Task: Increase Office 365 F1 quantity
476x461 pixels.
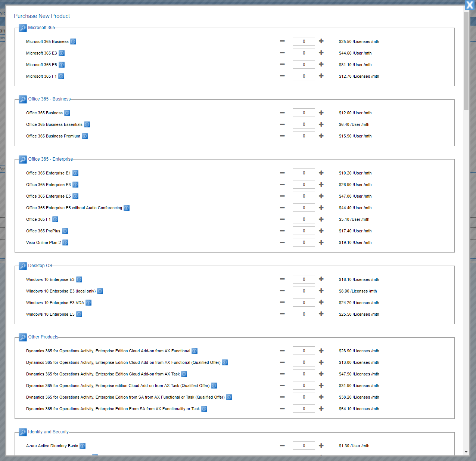Action: click(x=321, y=219)
